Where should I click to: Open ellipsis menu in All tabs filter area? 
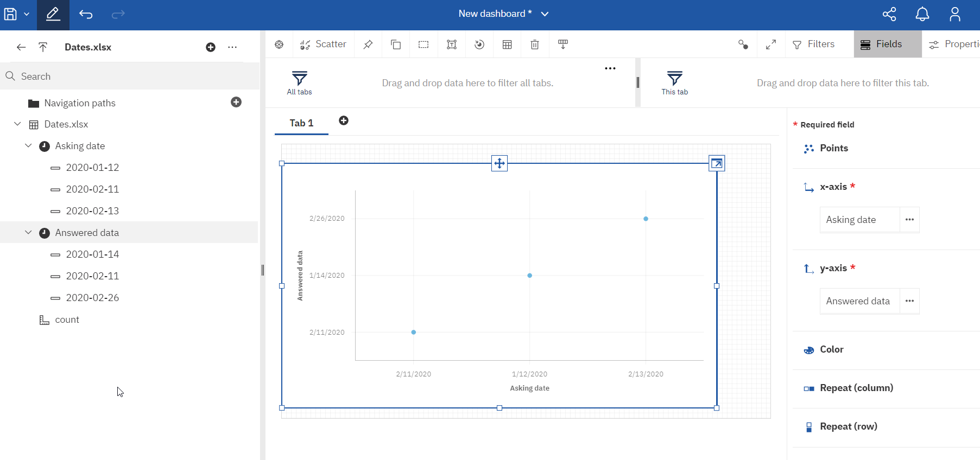[610, 68]
